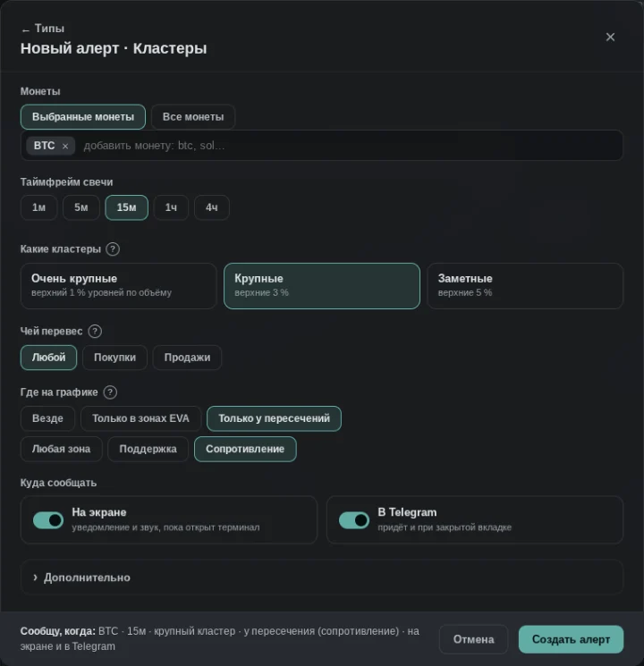
Task: Remove the BTC coin chip
Action: (x=65, y=146)
